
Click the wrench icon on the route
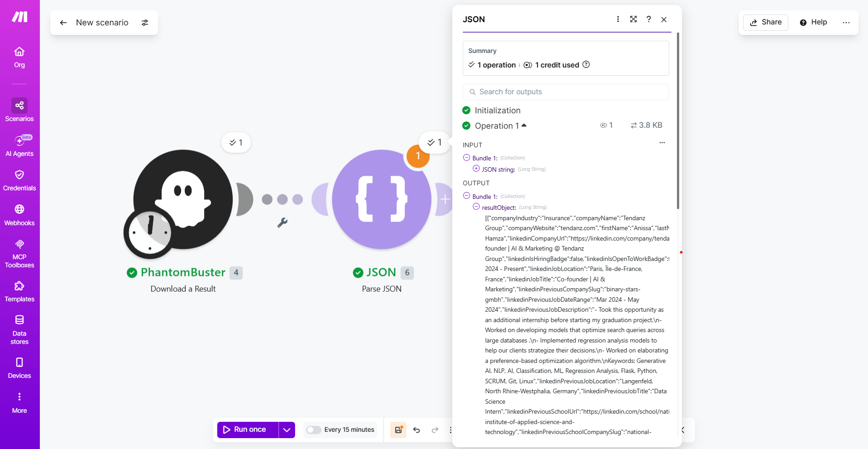283,222
